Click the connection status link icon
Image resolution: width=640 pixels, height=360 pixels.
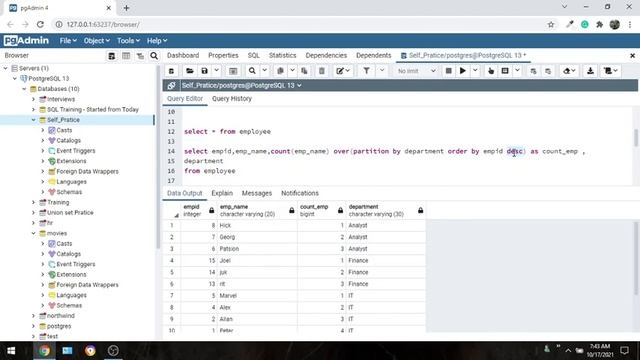pos(171,85)
